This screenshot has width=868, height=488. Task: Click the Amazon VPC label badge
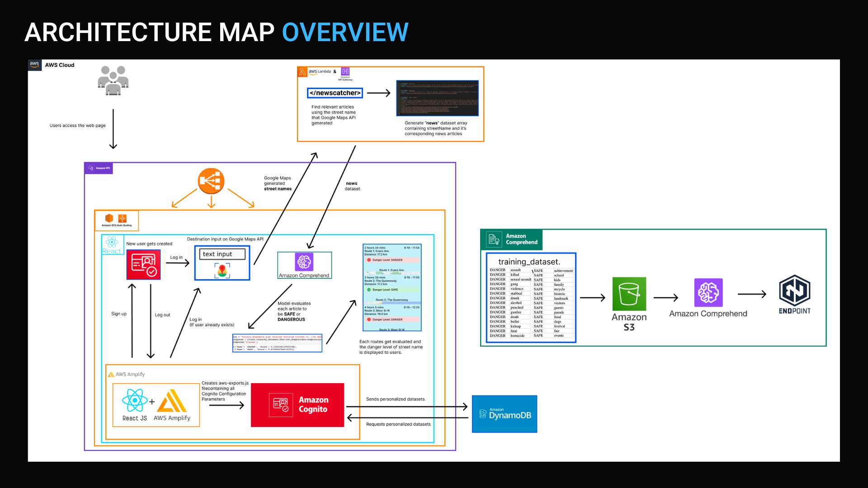tap(99, 168)
